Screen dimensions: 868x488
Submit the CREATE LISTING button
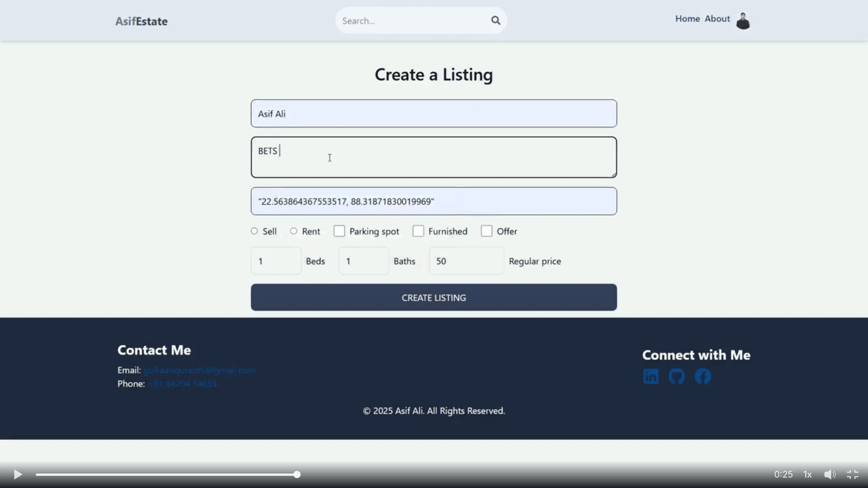[434, 297]
